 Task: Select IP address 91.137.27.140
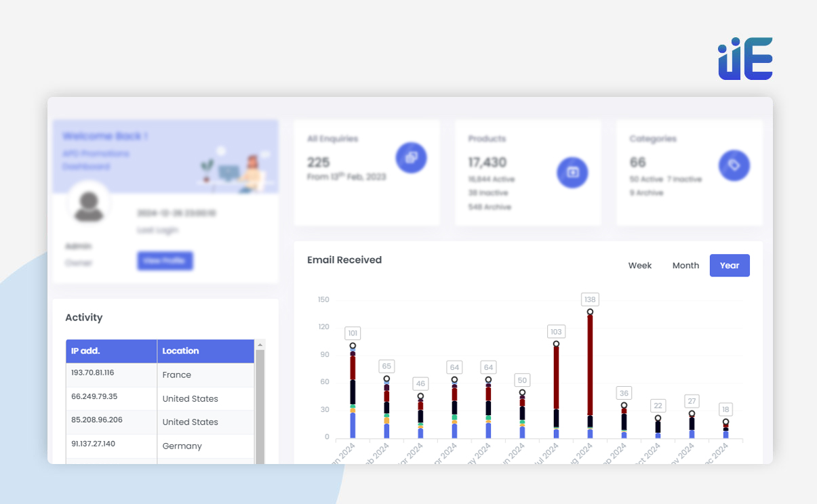93,444
